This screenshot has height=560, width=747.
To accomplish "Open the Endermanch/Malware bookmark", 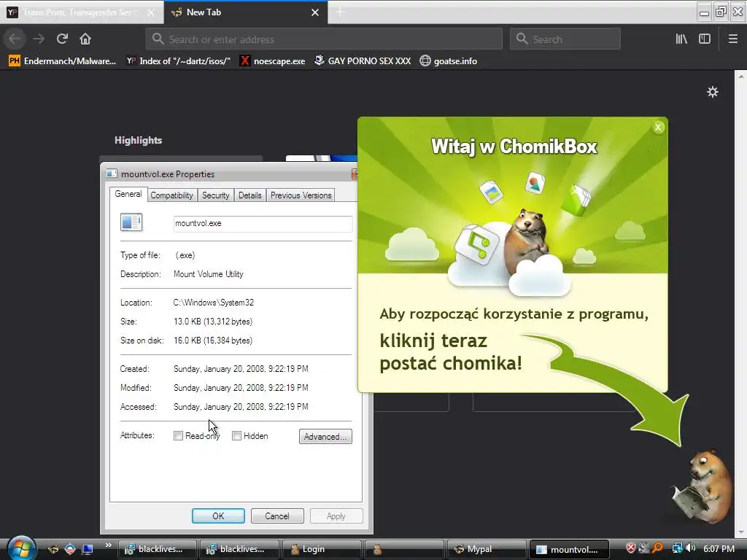I will pos(63,61).
